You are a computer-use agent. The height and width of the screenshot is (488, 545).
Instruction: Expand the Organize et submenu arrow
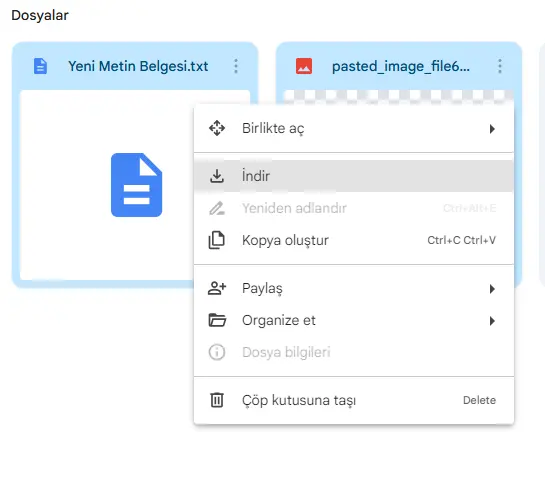(x=492, y=321)
